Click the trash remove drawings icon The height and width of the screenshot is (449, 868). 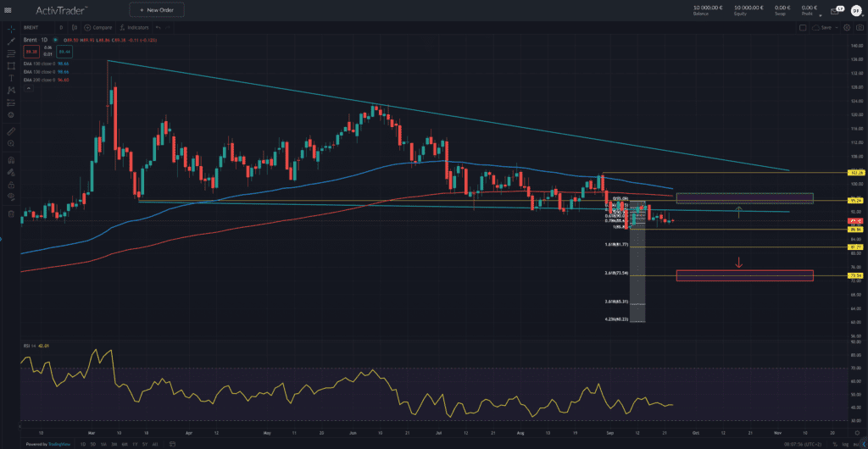pyautogui.click(x=10, y=213)
